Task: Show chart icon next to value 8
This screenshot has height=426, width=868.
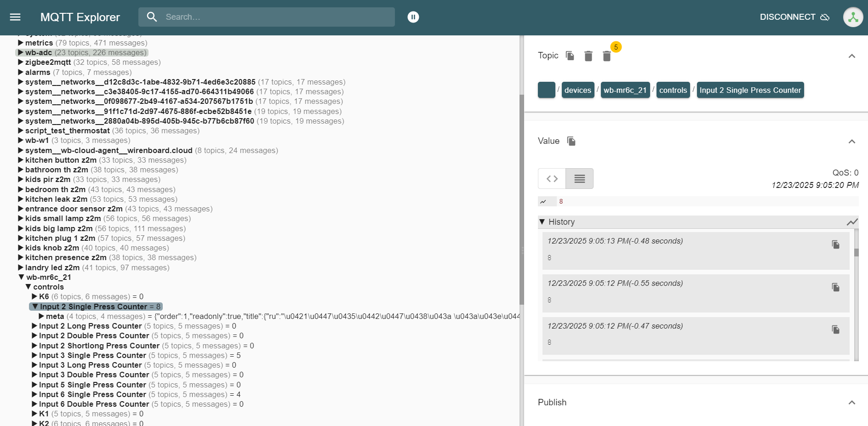Action: 543,201
